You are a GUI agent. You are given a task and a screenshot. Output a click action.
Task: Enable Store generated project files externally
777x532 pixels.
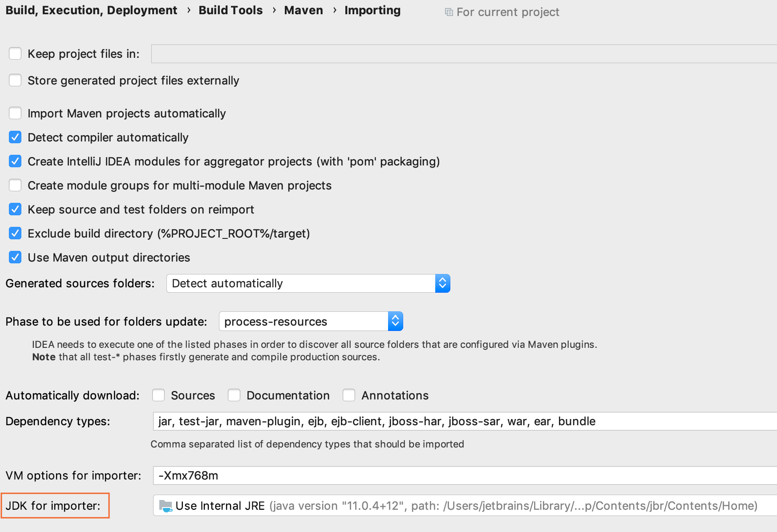[15, 81]
